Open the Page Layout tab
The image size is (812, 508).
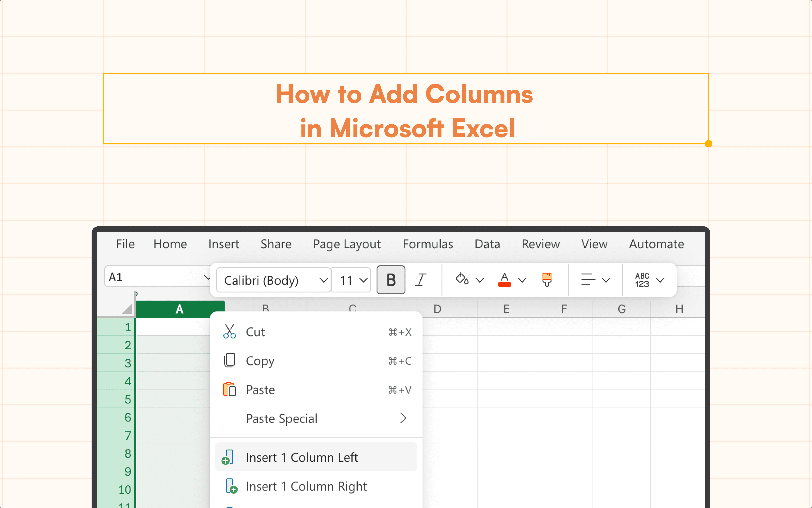click(347, 245)
